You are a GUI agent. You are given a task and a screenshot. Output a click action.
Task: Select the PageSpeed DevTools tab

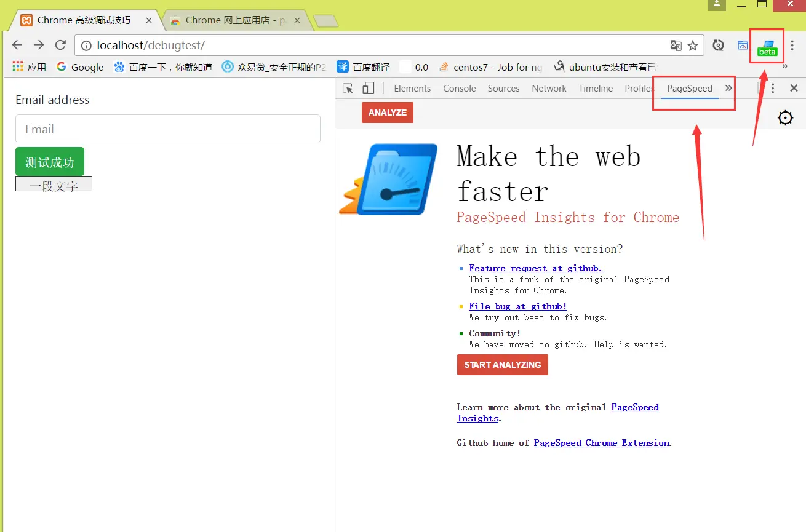690,89
